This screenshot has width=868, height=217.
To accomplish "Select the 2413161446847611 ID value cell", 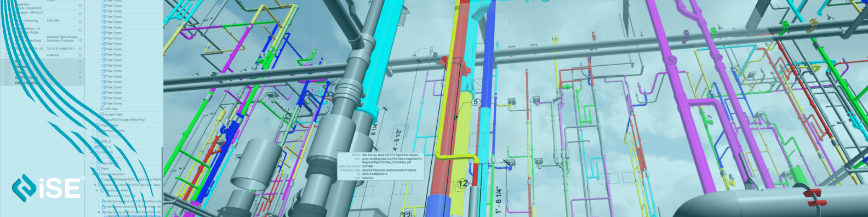I will (61, 49).
